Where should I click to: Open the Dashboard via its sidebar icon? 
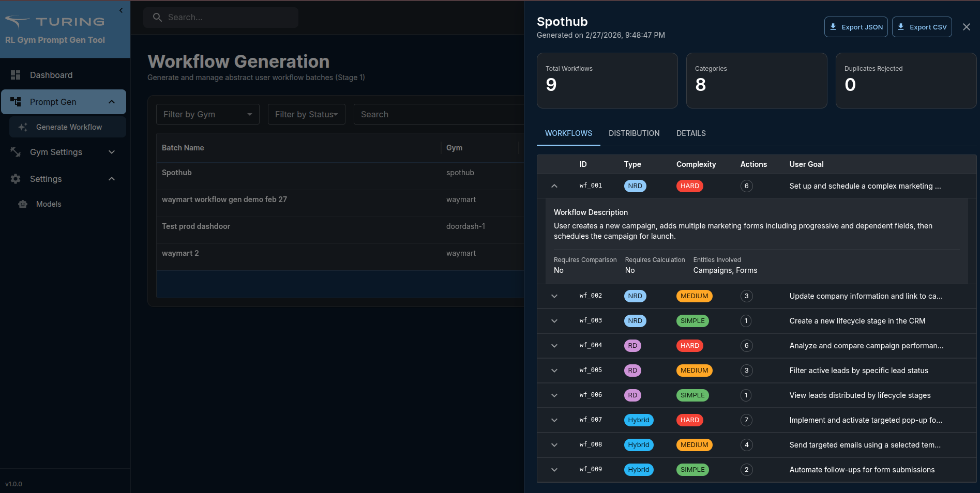point(16,75)
